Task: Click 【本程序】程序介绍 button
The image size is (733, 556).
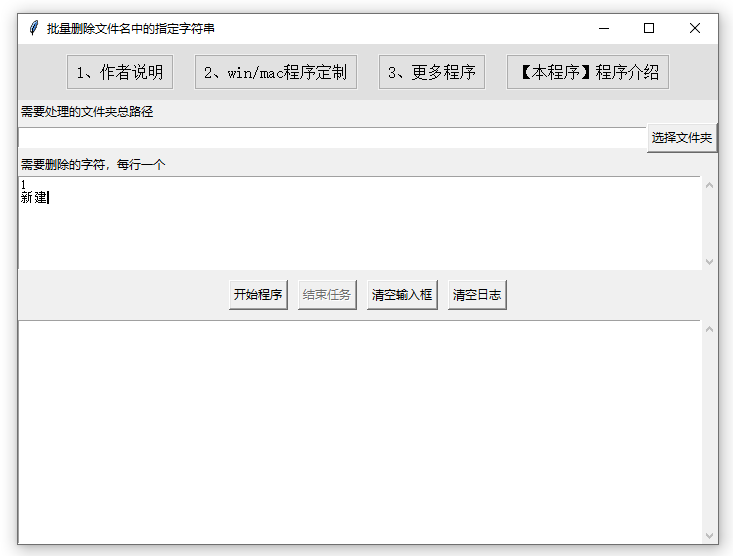Action: coord(588,72)
